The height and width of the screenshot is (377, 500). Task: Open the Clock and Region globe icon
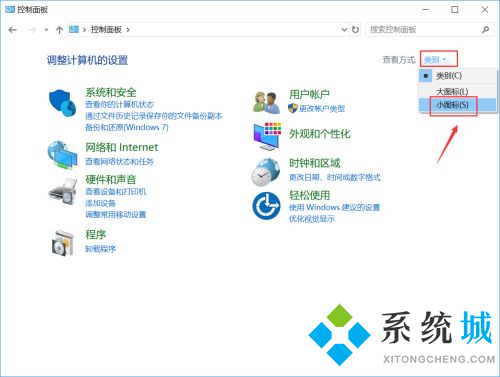(266, 172)
